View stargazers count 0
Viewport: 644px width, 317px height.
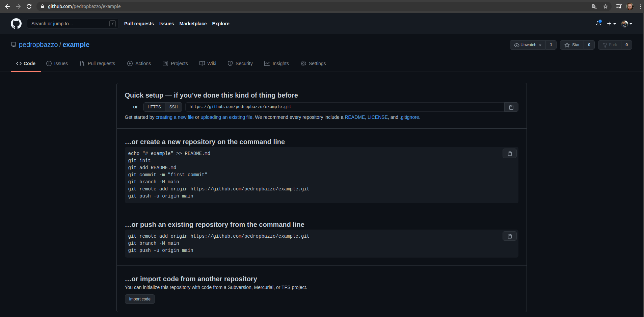589,45
